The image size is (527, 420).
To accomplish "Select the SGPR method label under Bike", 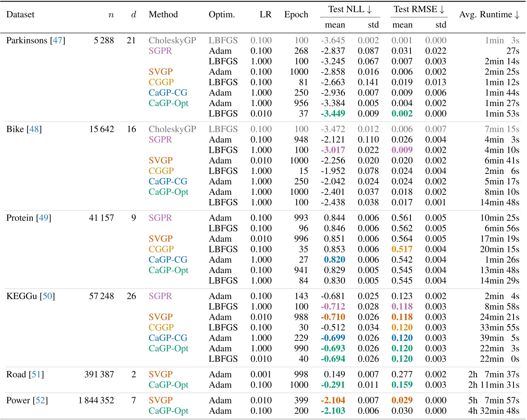I will pyautogui.click(x=160, y=140).
